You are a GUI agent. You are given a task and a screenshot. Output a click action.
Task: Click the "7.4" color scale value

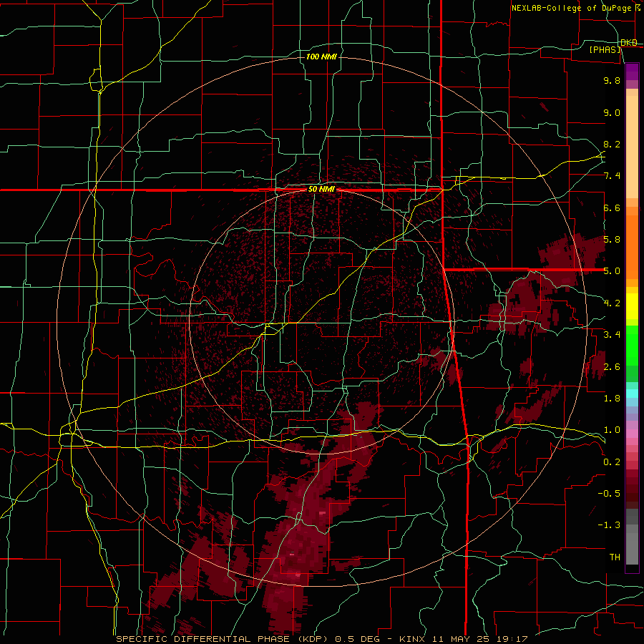(612, 176)
